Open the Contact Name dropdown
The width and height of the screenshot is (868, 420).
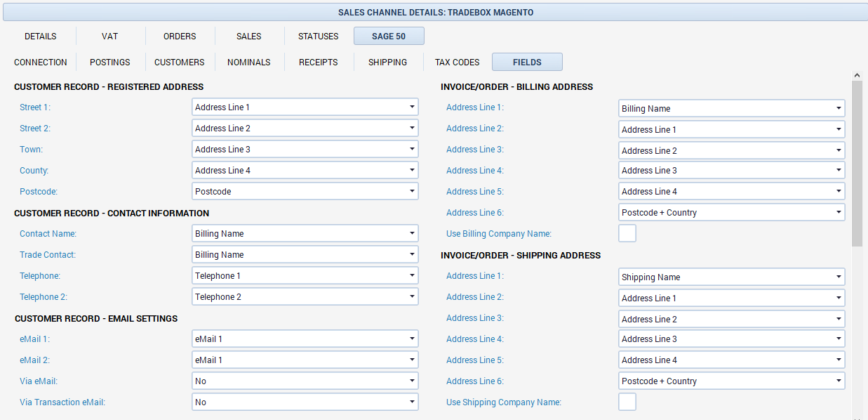305,234
